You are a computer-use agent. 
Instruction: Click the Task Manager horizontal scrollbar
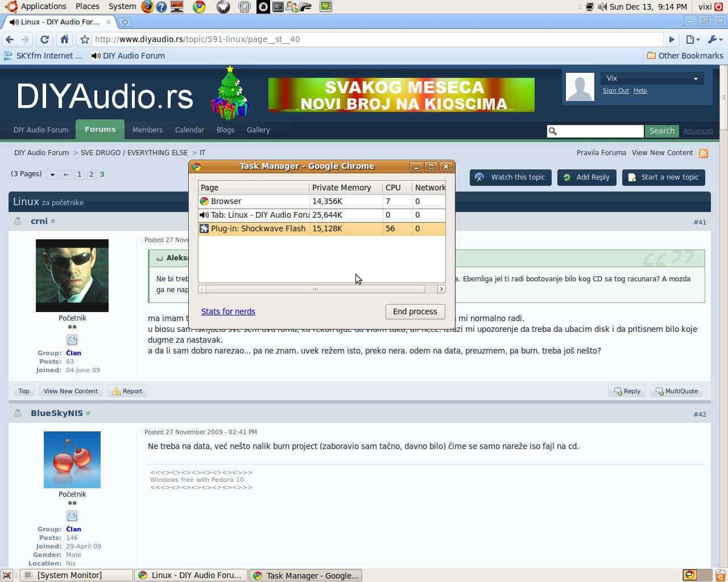tap(315, 289)
